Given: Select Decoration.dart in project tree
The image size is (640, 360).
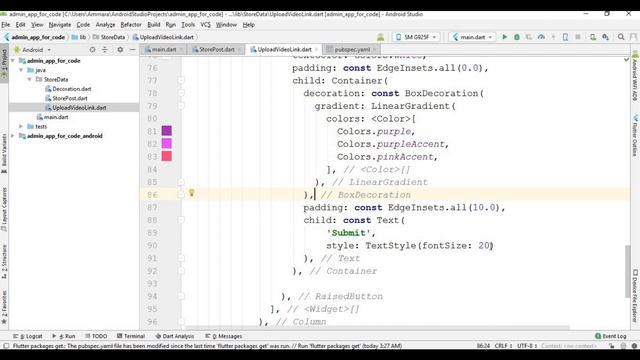Looking at the screenshot, I should point(68,89).
